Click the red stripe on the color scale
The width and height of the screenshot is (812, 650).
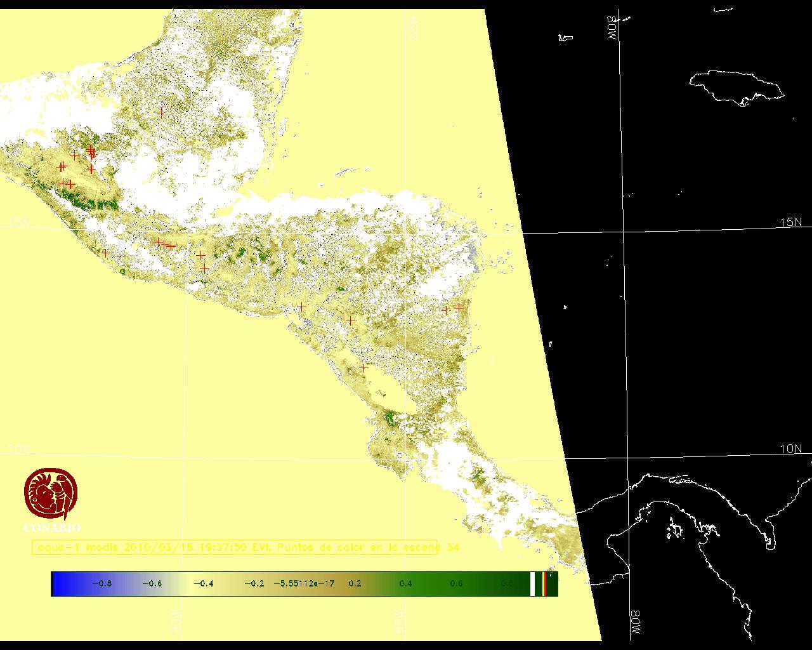point(545,583)
